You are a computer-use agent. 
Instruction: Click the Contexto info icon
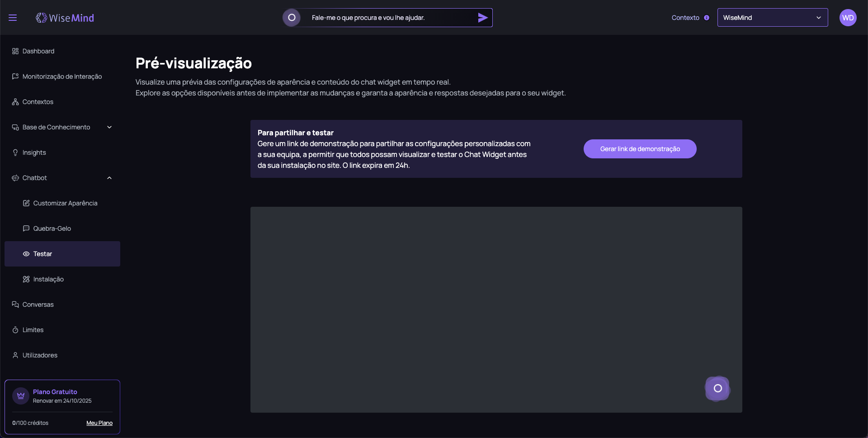tap(707, 18)
